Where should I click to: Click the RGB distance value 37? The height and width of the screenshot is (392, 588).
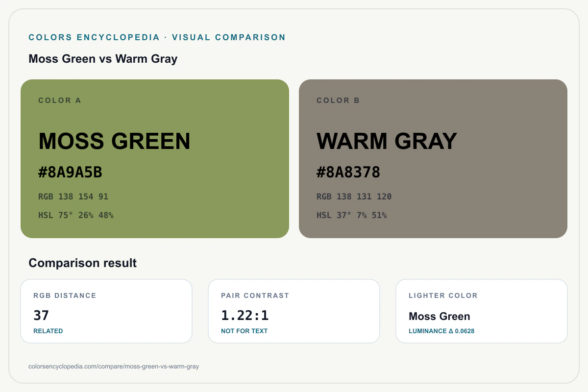[x=41, y=315]
